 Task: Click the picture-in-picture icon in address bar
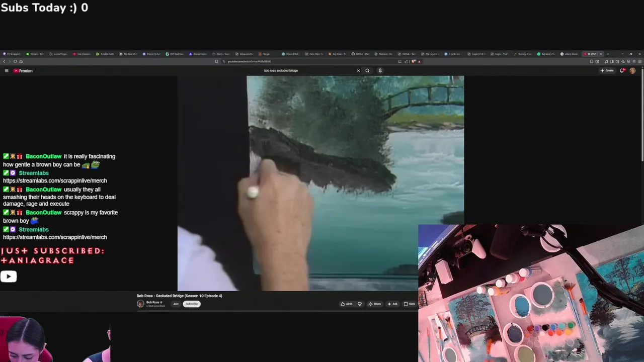coord(399,61)
